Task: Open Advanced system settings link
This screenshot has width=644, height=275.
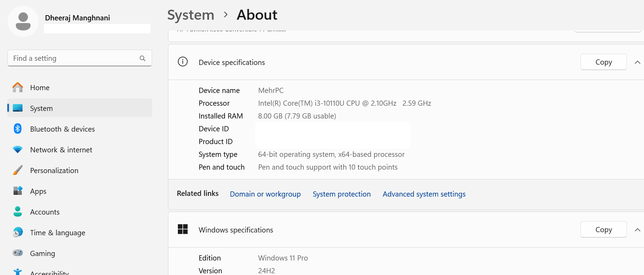Action: (424, 194)
